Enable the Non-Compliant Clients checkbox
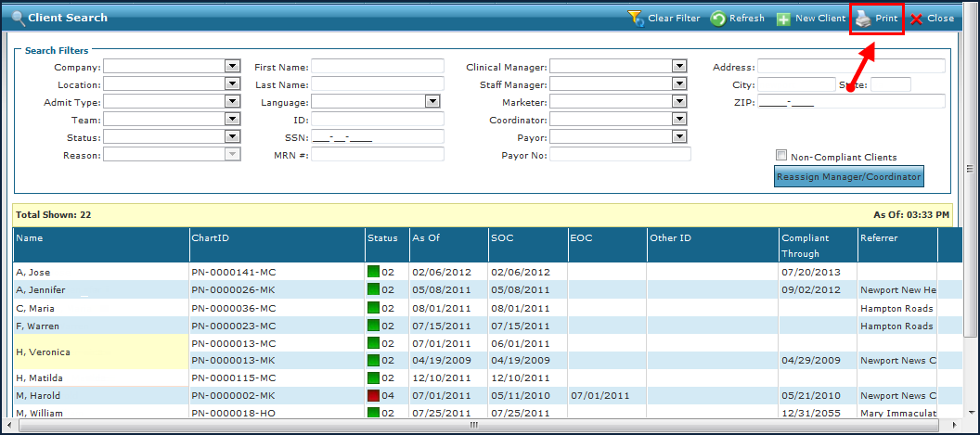The image size is (980, 435). pos(781,156)
